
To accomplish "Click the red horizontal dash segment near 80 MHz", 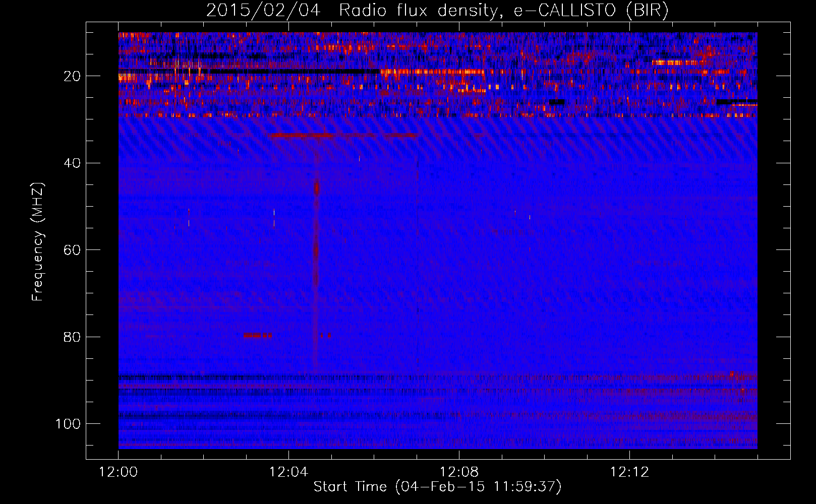I will pos(258,335).
